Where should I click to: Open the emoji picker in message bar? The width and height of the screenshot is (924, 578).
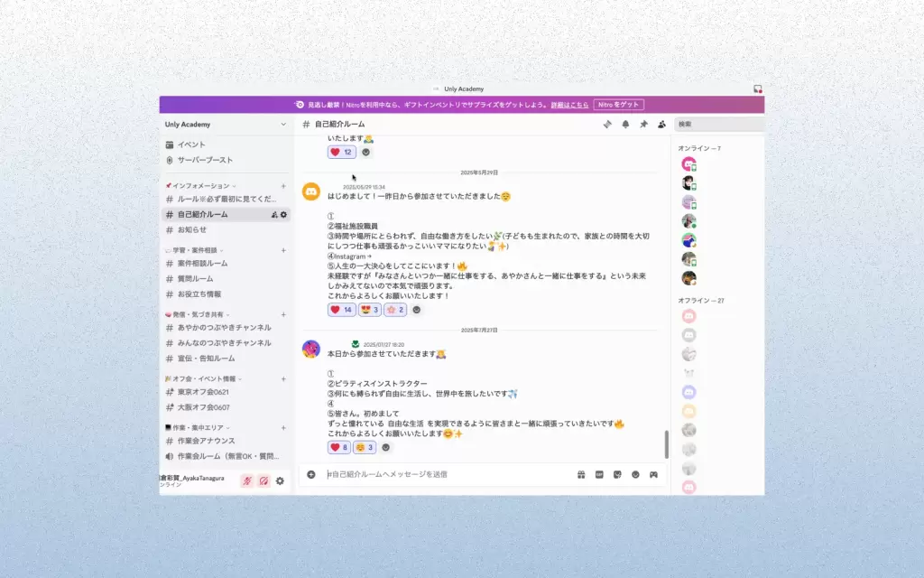coord(635,474)
